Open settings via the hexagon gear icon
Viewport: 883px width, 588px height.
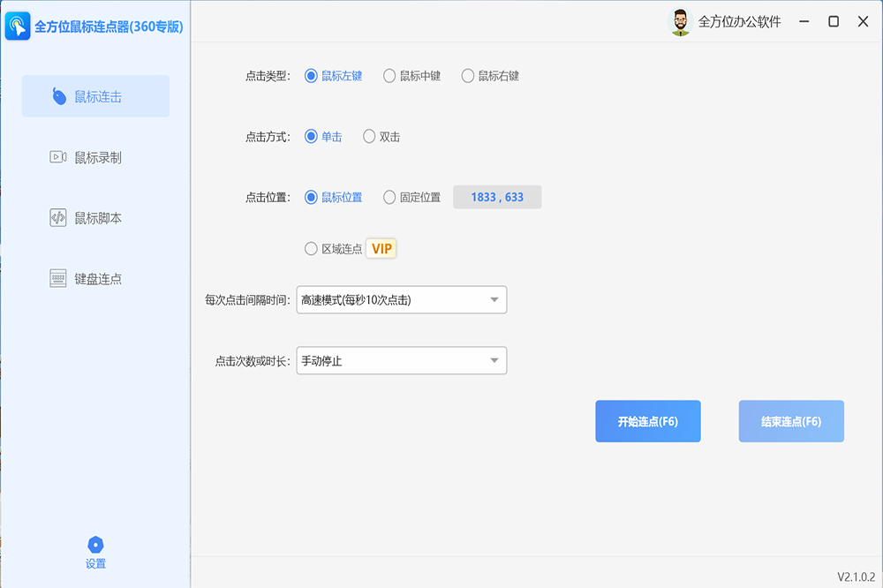pos(95,545)
